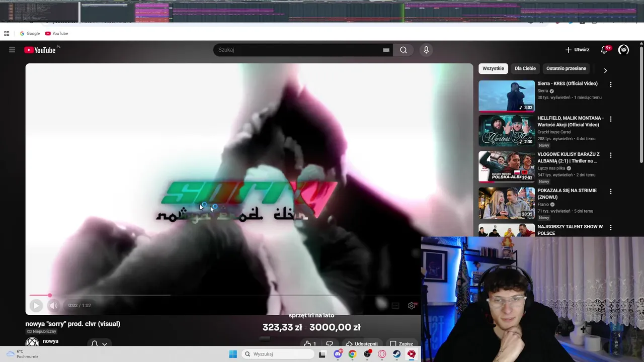Screen dimensions: 644x362
Task: Open Discord from the taskbar
Action: pyautogui.click(x=338, y=354)
